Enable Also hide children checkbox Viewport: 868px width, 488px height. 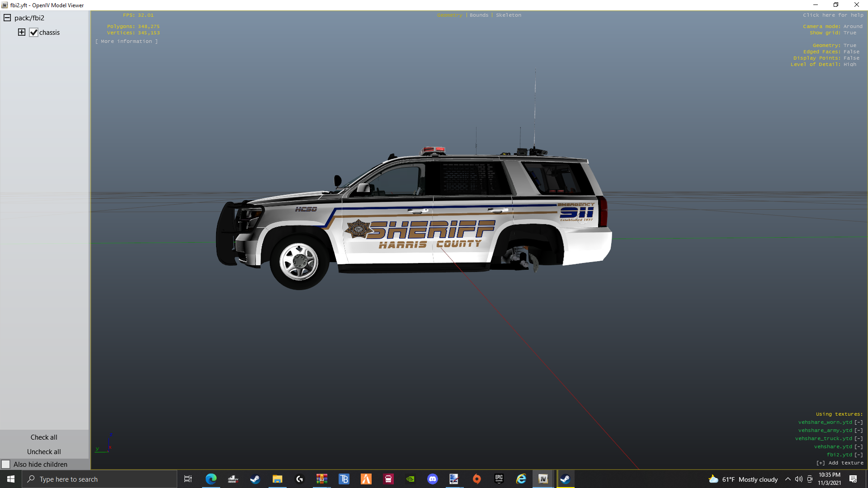[x=6, y=465]
